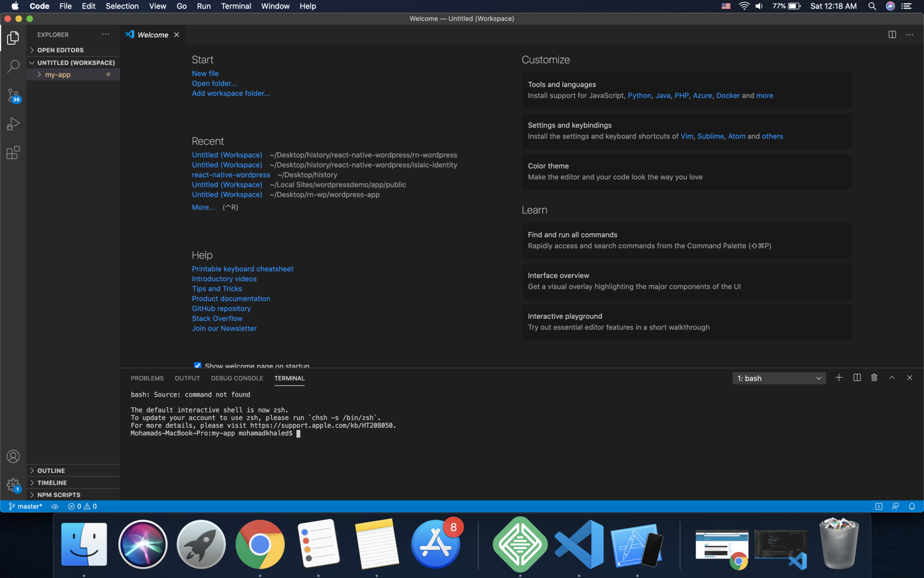Kill the active terminal with the trash icon
This screenshot has height=578, width=924.
coord(874,378)
